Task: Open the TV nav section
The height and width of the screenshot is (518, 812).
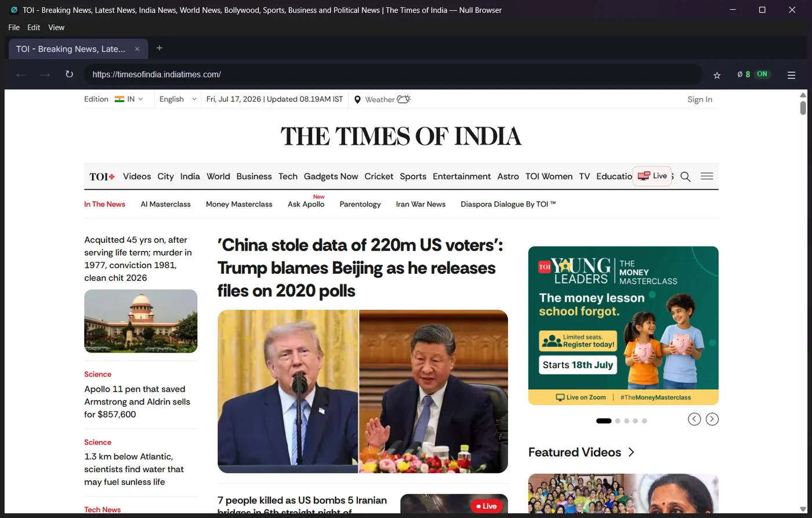Action: 584,176
